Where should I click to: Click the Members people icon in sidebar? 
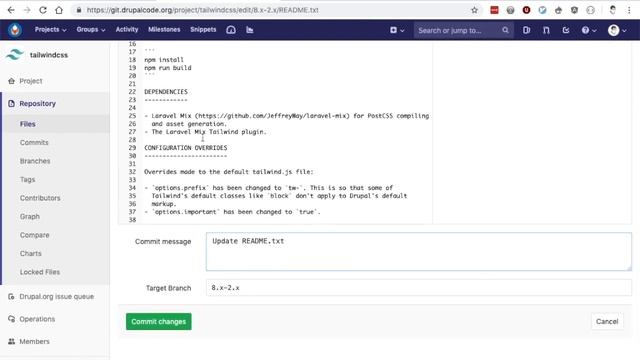(x=11, y=342)
